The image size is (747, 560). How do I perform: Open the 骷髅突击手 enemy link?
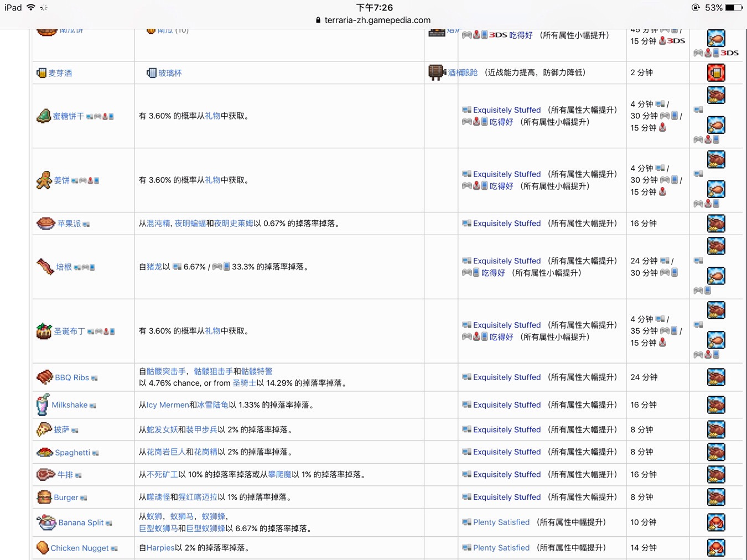[167, 371]
